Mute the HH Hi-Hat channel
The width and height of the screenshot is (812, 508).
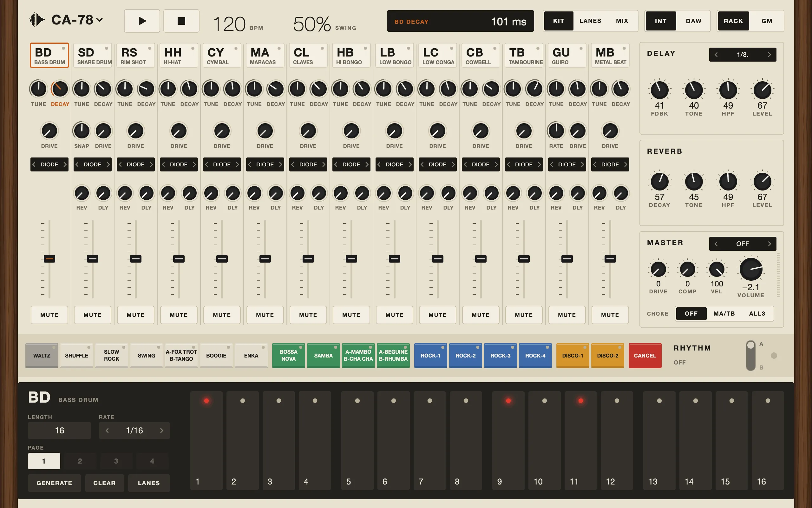[179, 315]
